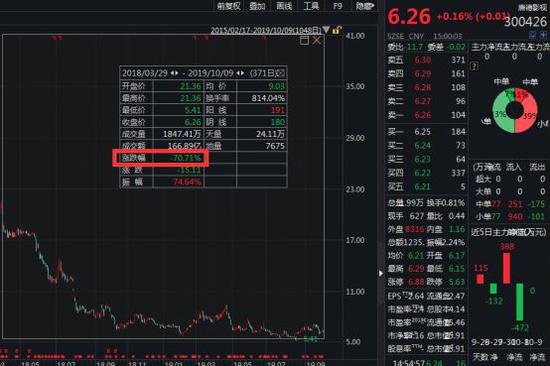The image size is (550, 366).
Task: Click the 开盘价 value 21.36 cell
Action: point(178,86)
